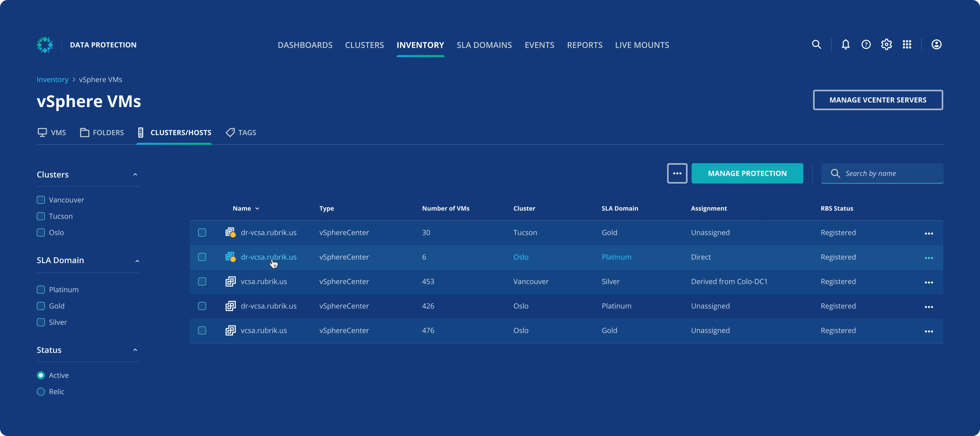Follow Inventory breadcrumb link
This screenshot has width=980, height=436.
coord(52,80)
